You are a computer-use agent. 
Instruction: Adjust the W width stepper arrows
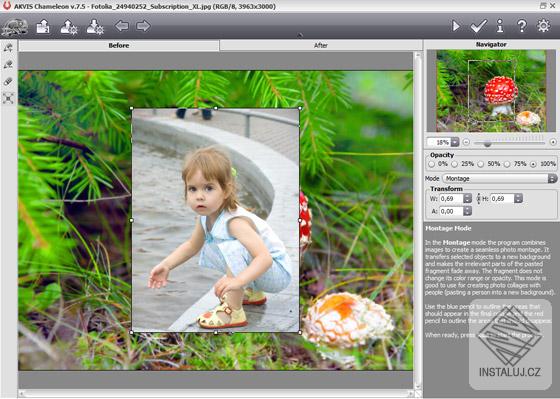point(468,199)
